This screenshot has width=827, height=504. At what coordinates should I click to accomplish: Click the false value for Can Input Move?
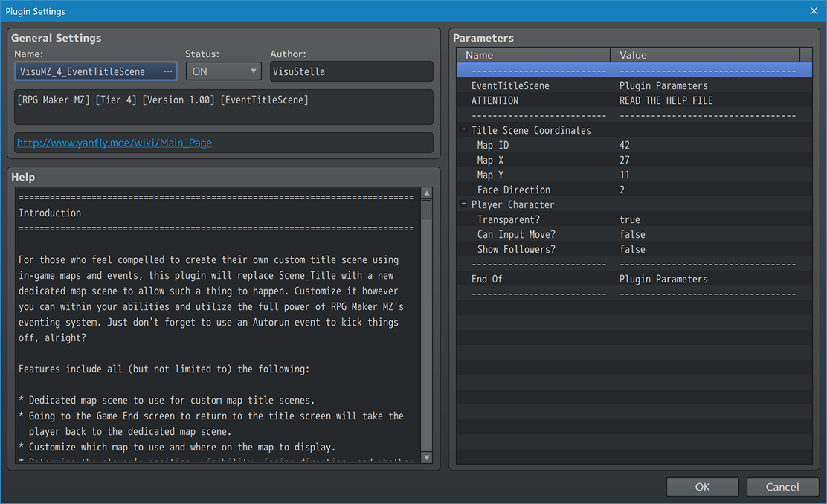pyautogui.click(x=632, y=234)
